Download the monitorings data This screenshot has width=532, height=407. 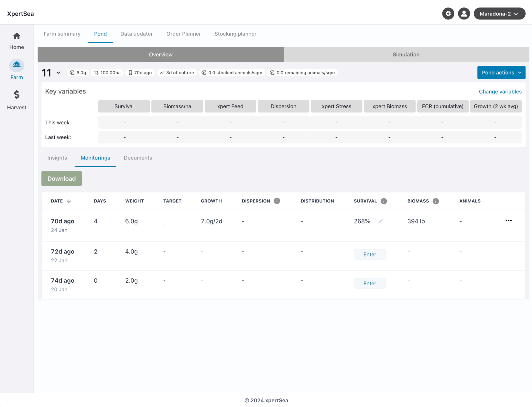[61, 178]
